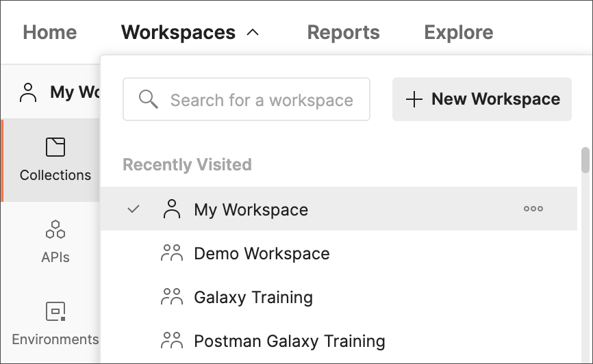The height and width of the screenshot is (364, 593).
Task: Open the APIs sidebar icon
Action: point(55,229)
